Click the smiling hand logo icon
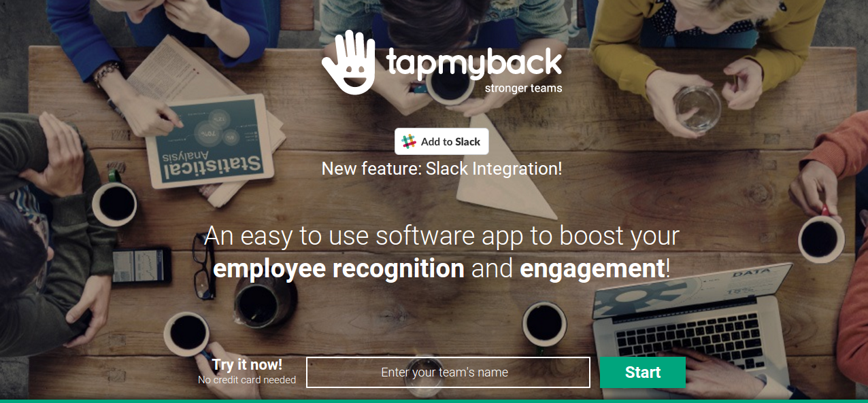868x403 pixels. [348, 62]
